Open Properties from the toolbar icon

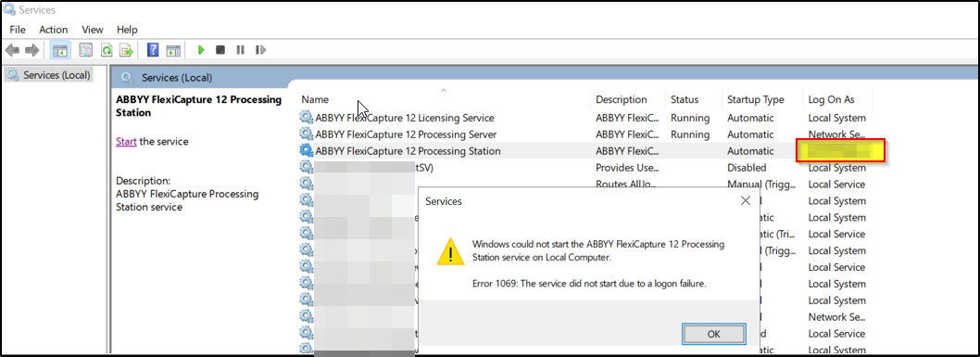(x=86, y=50)
